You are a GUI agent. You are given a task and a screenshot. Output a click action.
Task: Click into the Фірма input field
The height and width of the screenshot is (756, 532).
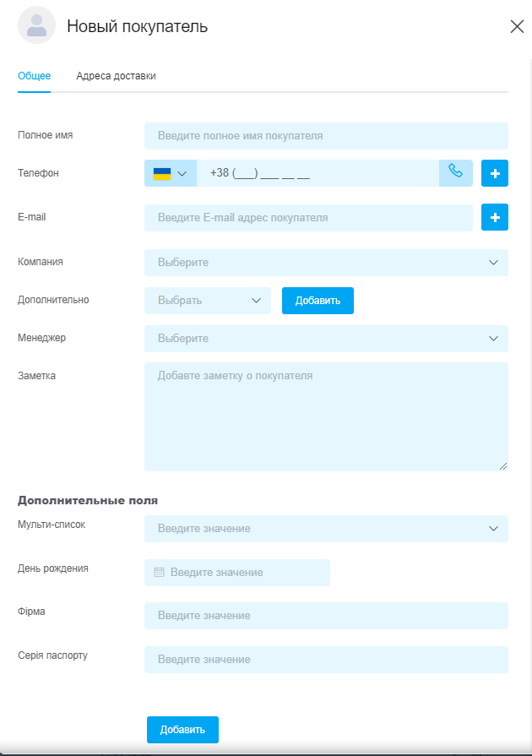pyautogui.click(x=326, y=616)
